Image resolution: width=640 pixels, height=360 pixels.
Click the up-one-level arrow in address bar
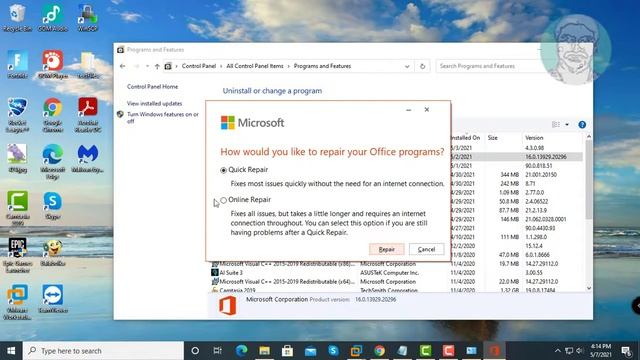(157, 66)
